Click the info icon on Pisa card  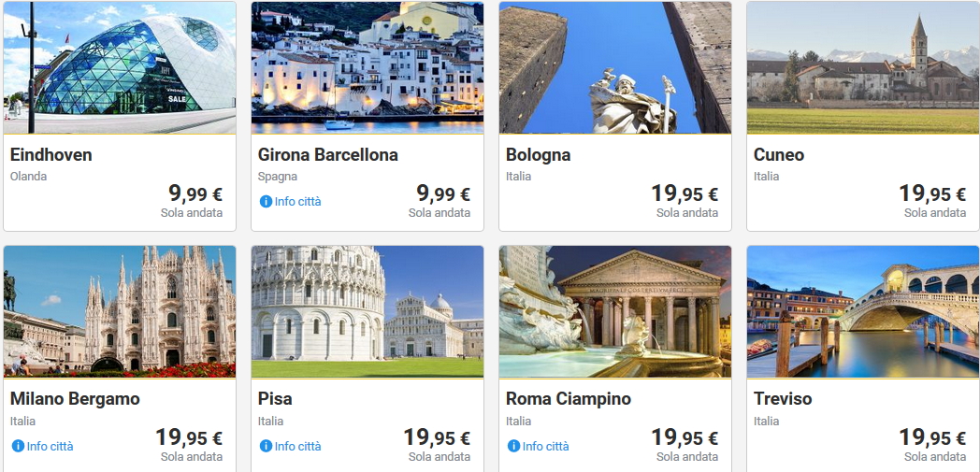(x=266, y=446)
